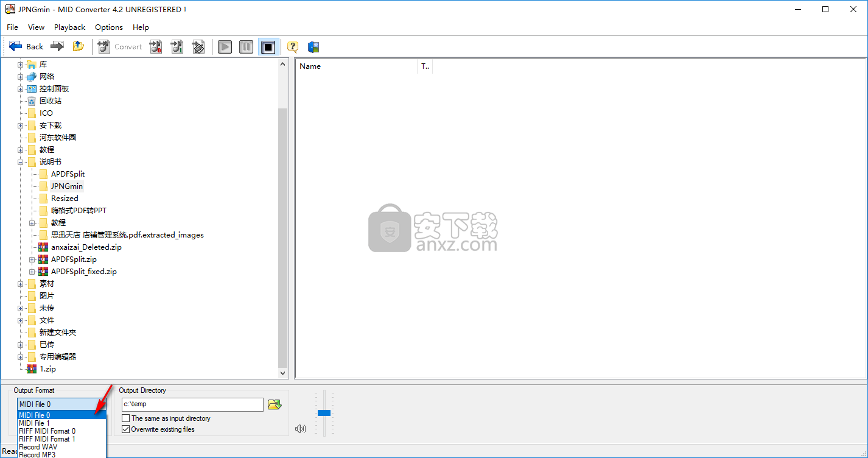868x458 pixels.
Task: Go up one folder level icon
Action: click(78, 46)
